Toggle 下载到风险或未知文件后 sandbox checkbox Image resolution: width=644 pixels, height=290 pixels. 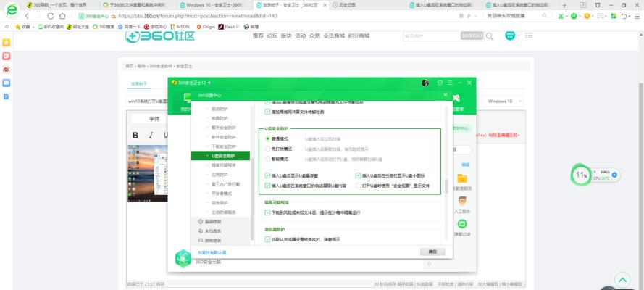(268, 212)
